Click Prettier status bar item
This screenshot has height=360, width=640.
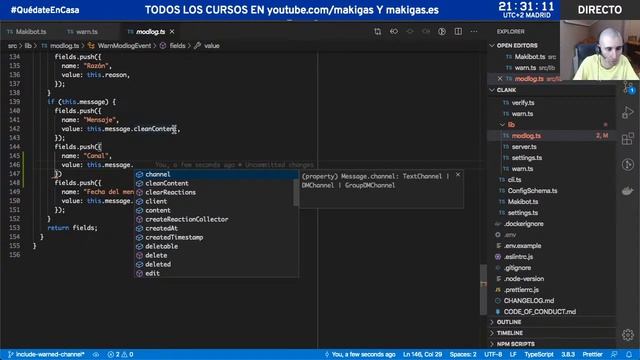point(592,355)
